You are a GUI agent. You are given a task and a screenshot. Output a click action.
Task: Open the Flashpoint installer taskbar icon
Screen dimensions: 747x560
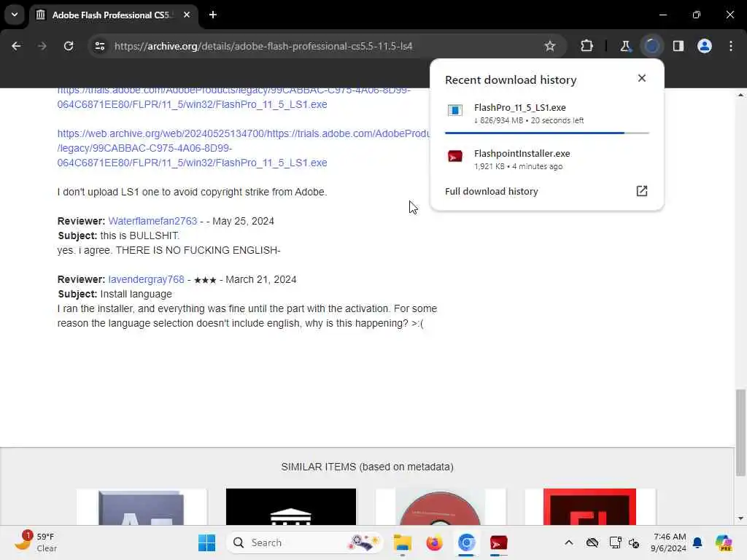[498, 542]
